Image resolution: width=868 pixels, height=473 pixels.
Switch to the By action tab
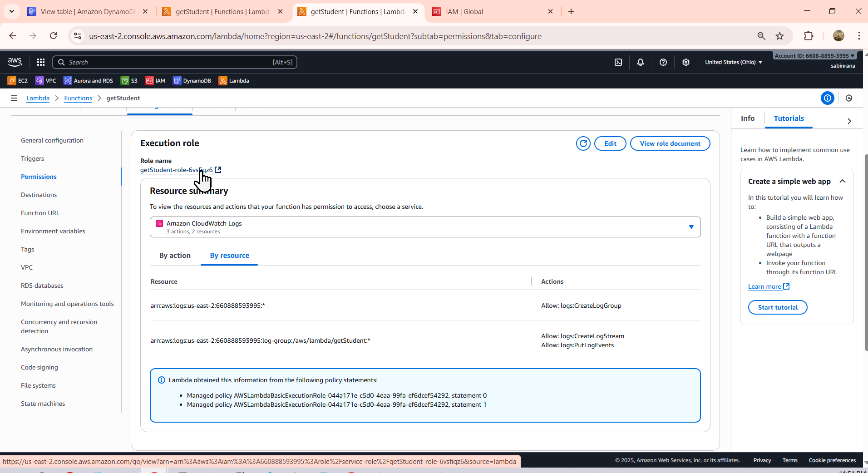point(175,256)
